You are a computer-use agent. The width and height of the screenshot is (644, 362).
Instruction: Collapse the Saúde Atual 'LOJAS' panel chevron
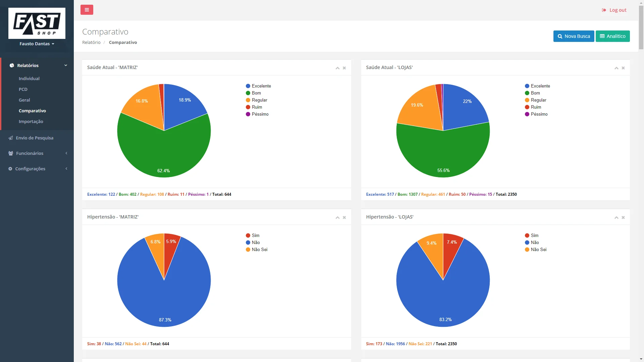(616, 68)
